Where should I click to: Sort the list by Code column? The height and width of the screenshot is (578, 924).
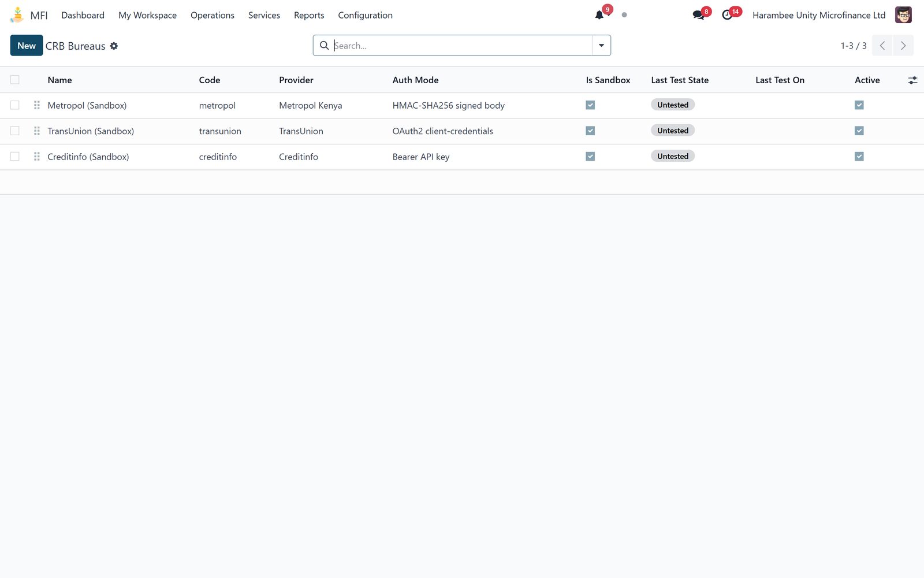210,80
